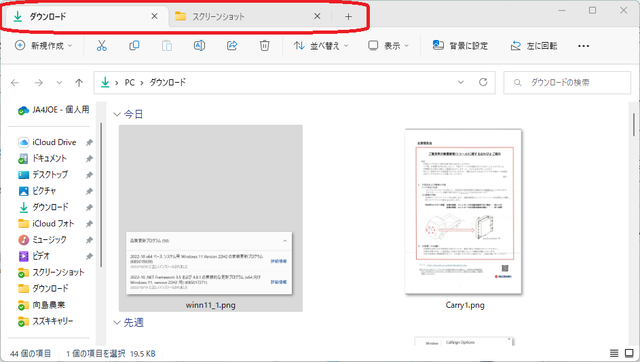Image resolution: width=640 pixels, height=362 pixels.
Task: Click the Rename icon in toolbar
Action: [x=199, y=46]
